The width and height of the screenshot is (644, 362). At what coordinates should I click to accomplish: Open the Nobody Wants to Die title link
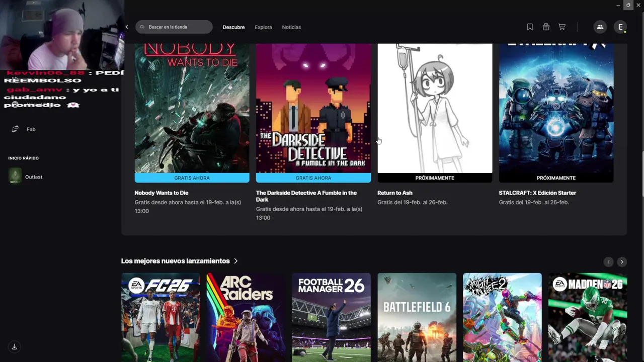(162, 193)
